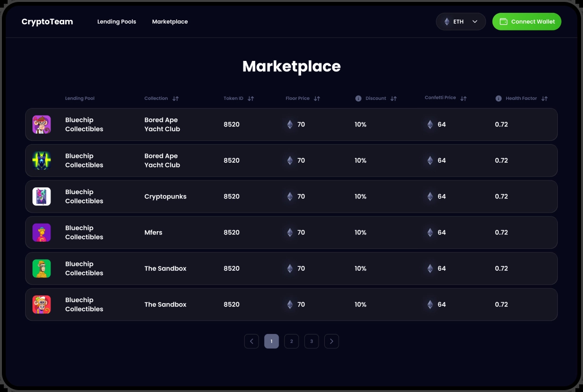This screenshot has width=583, height=392.
Task: Go to page 2
Action: [x=291, y=341]
